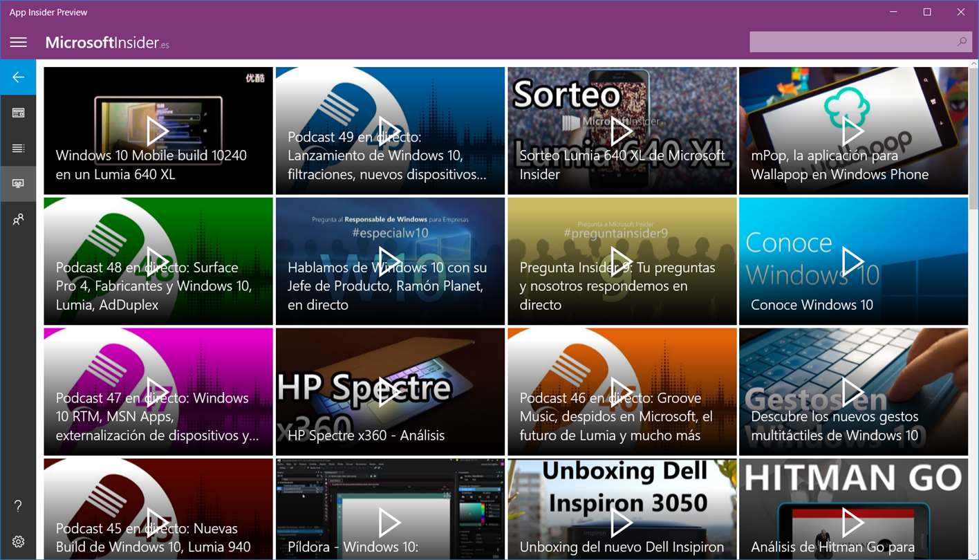Screen dimensions: 979x560
Task: Open Podcast 48 en directo Surface tile
Action: [158, 261]
